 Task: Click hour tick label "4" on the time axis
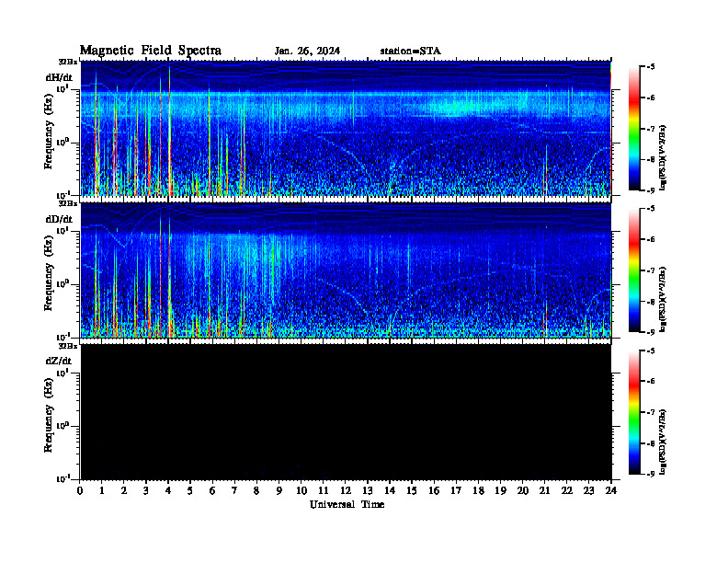pyautogui.click(x=168, y=491)
